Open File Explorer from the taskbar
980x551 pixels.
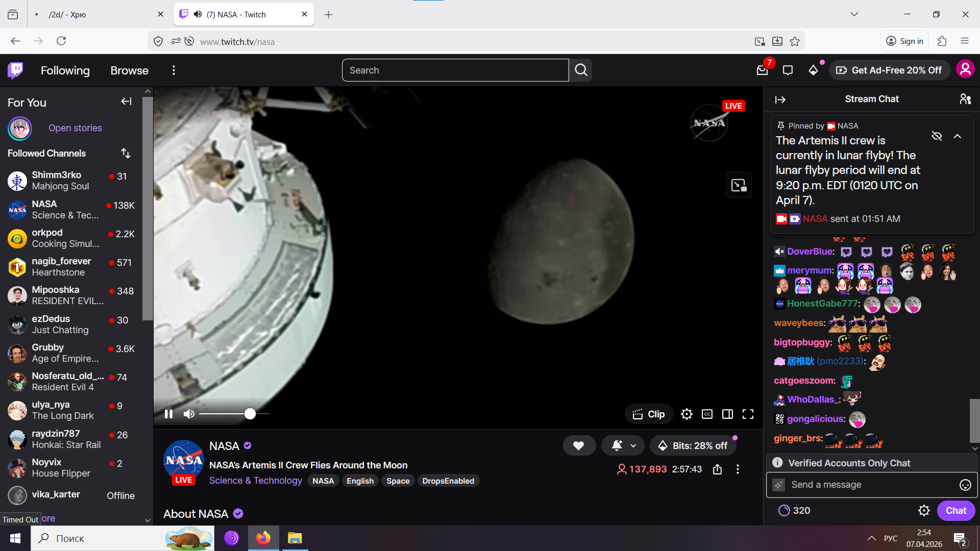(295, 538)
